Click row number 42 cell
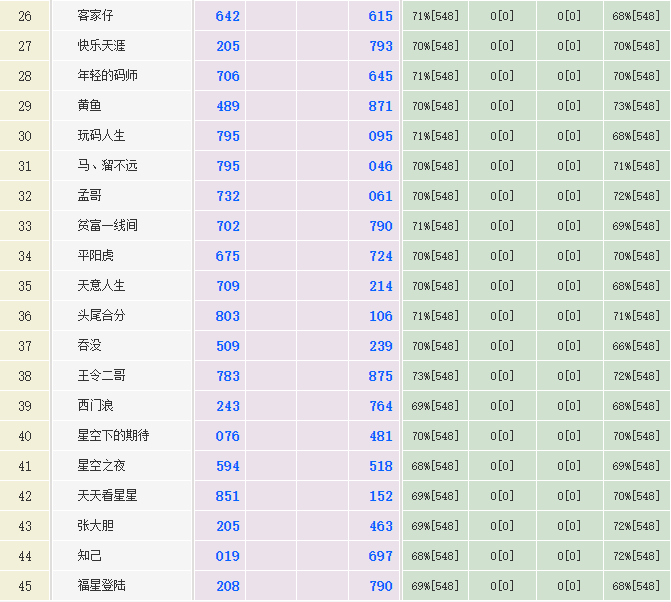Screen dimensions: 671x602 [x=25, y=496]
